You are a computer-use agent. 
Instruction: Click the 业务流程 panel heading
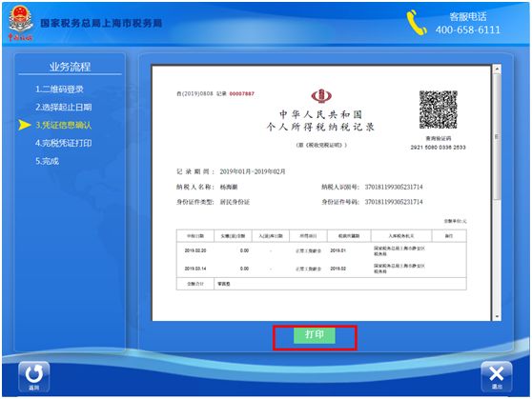[70, 67]
